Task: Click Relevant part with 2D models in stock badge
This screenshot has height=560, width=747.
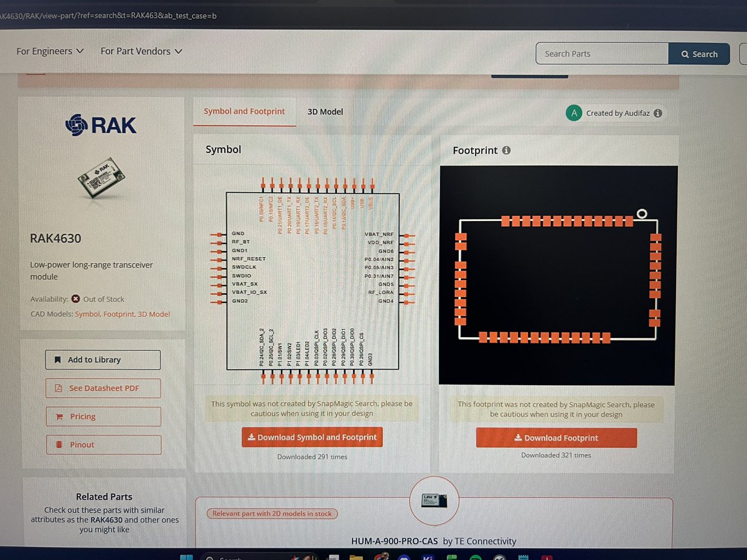Action: click(273, 514)
